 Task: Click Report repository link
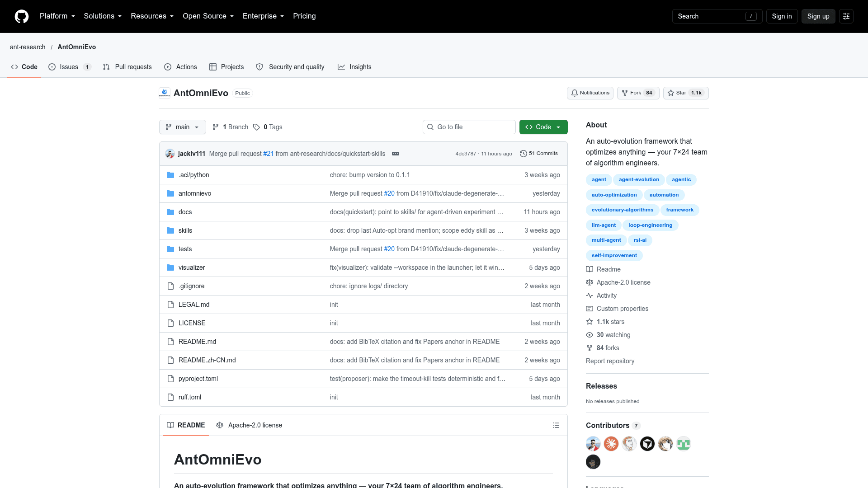point(610,361)
